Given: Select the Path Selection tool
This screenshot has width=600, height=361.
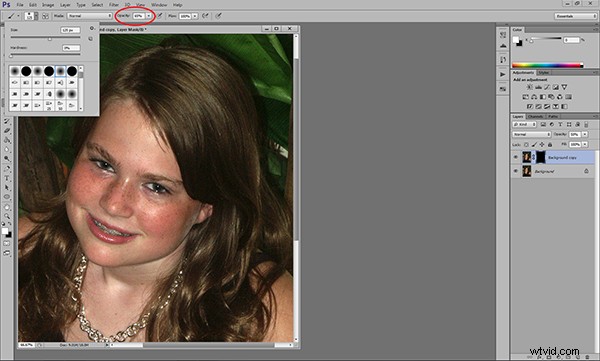Looking at the screenshot, I should coord(7,187).
